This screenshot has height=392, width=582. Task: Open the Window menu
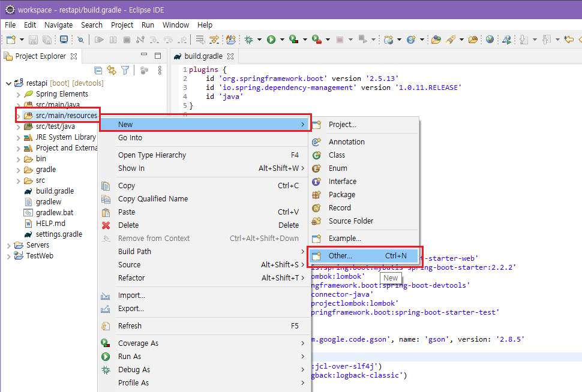(x=176, y=25)
